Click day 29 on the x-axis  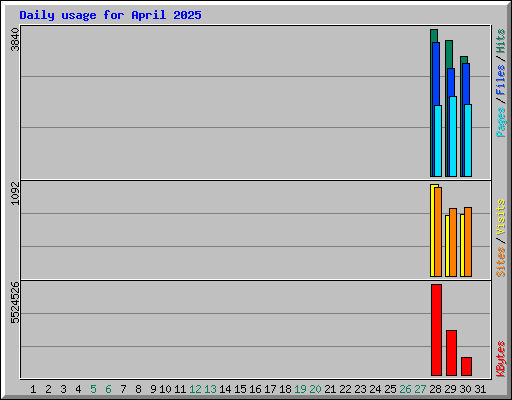(450, 389)
